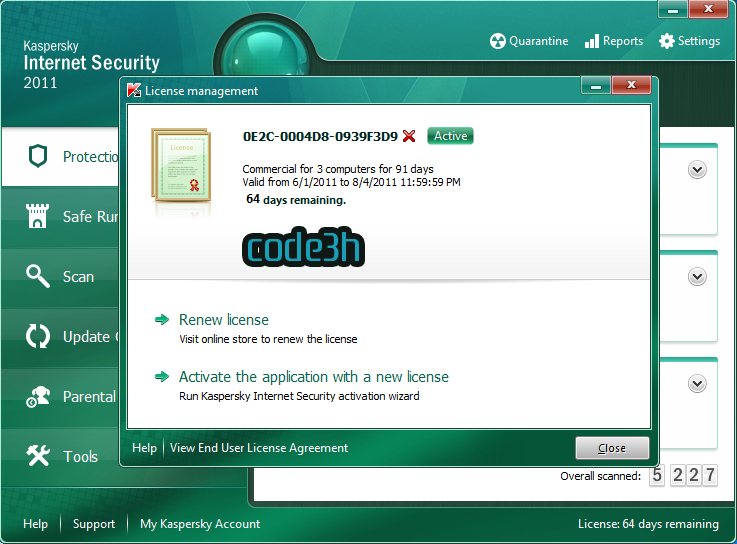Open the Quarantine section
Screen dimensions: 737x544
click(529, 41)
